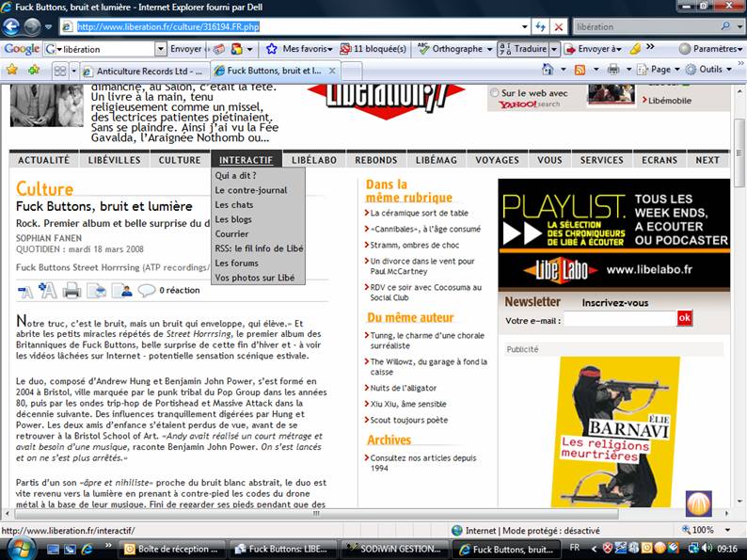
Task: Click the newsletter e-mail input field
Action: tap(619, 320)
